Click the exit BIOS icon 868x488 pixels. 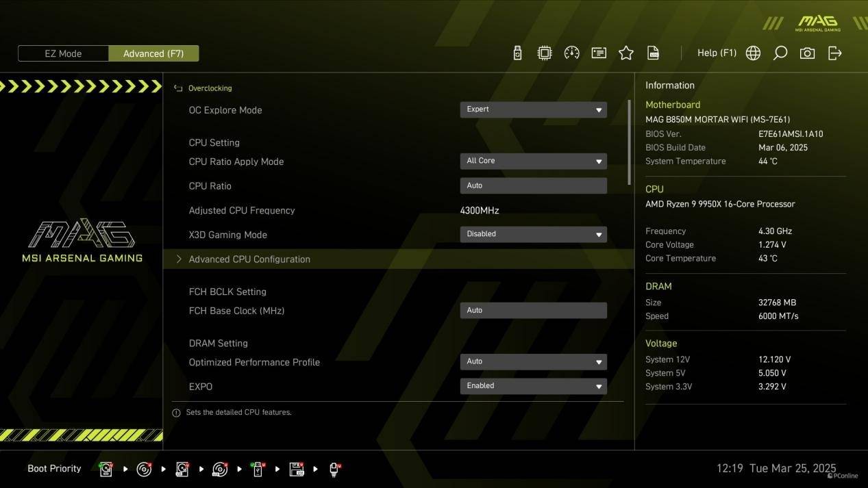click(834, 53)
